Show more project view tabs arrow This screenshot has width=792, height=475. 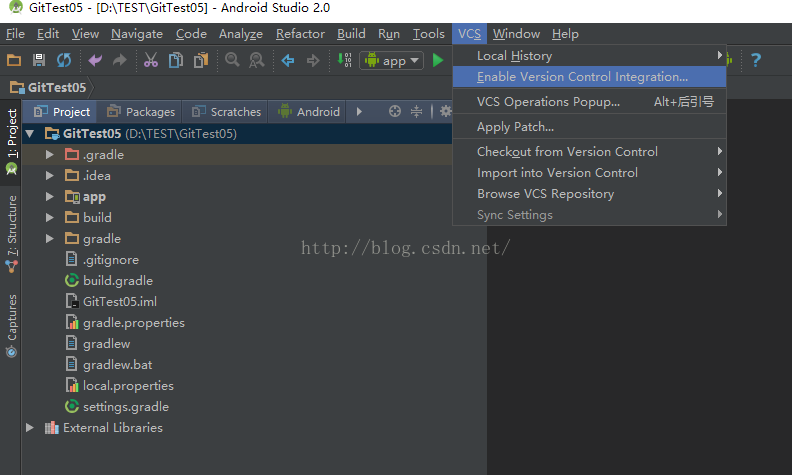coord(359,111)
